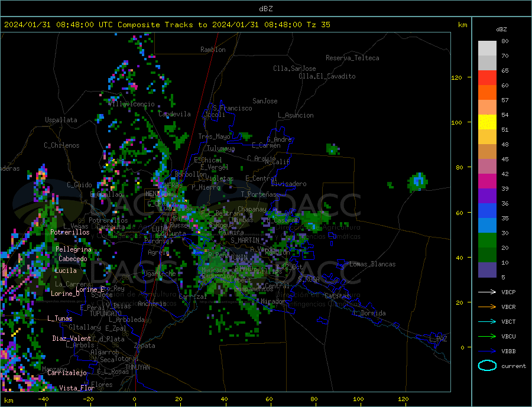Click the cyan VBCT arrow in legend
The width and height of the screenshot is (532, 407).
click(487, 321)
